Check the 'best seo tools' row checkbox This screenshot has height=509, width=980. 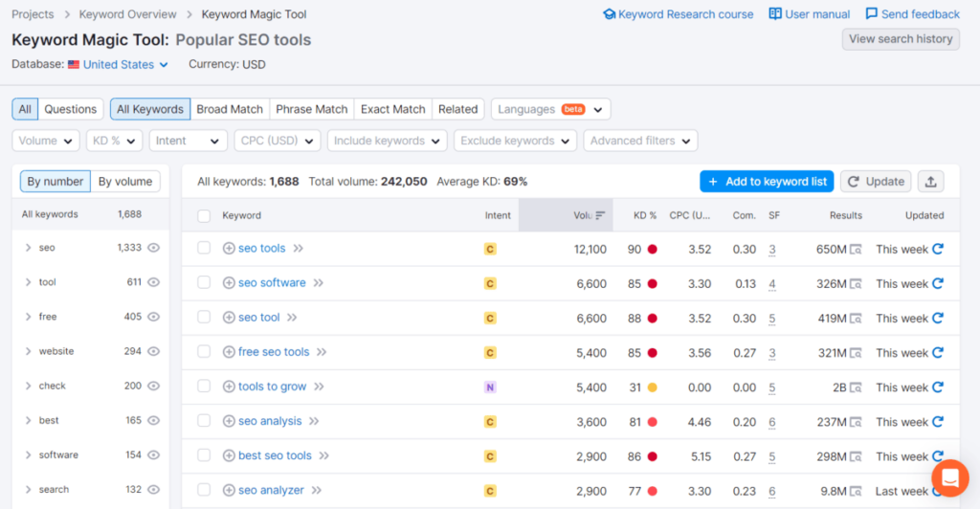204,455
